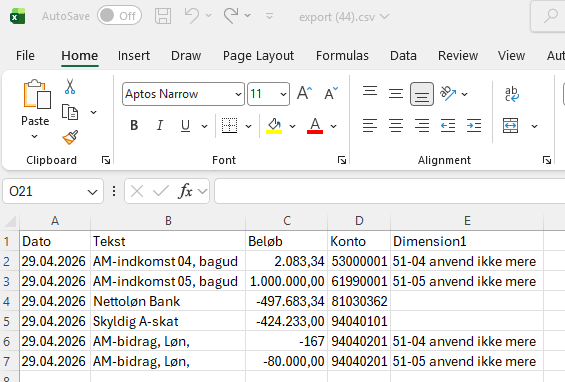Click the Middle Align icon

[396, 94]
